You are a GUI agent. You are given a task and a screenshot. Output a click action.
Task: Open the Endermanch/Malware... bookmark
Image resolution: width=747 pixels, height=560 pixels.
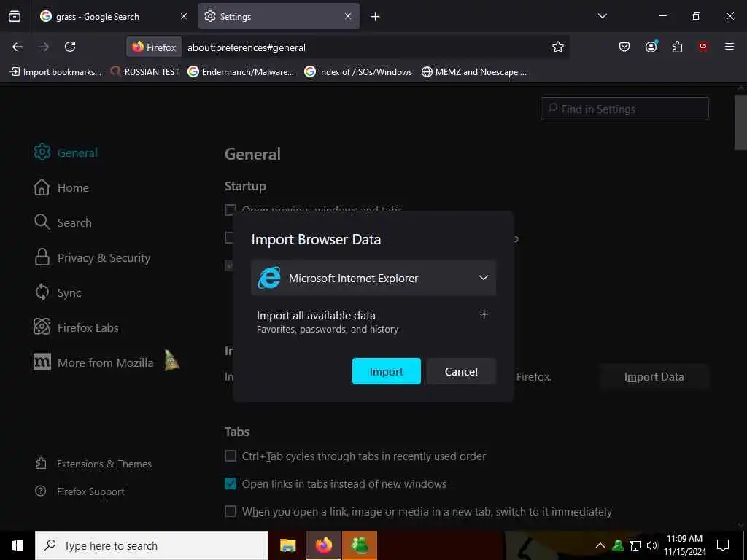pos(241,72)
